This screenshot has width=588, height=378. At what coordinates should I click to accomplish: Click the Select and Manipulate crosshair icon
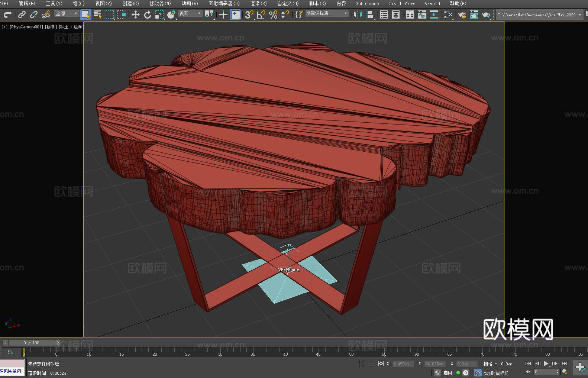[223, 14]
